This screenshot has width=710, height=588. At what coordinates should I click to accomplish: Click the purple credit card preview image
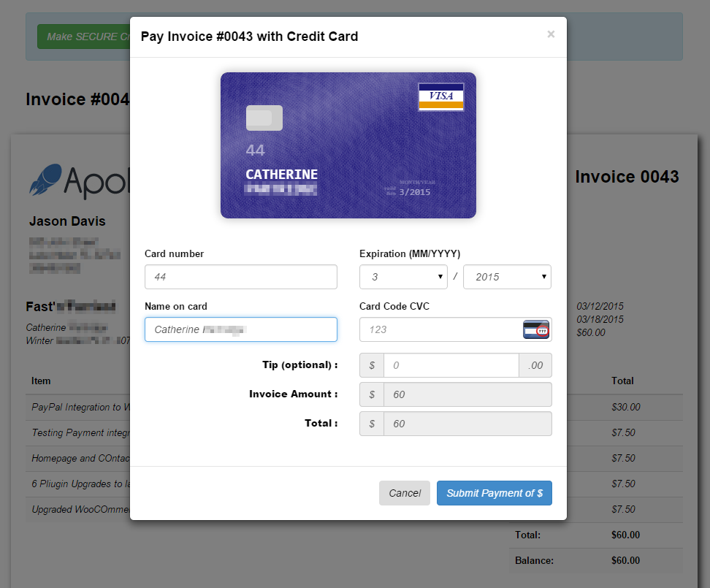tap(348, 145)
